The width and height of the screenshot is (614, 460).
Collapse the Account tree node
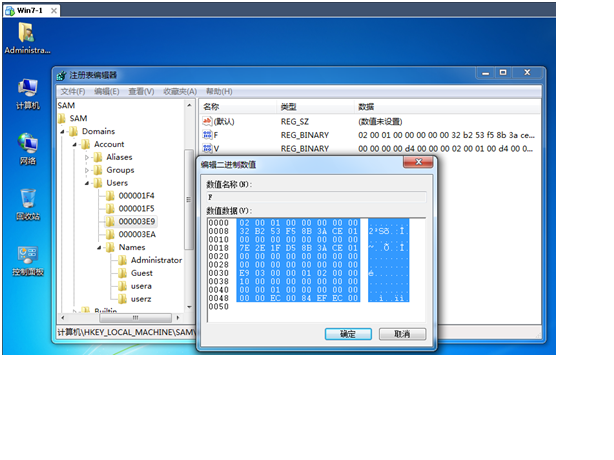tap(74, 145)
